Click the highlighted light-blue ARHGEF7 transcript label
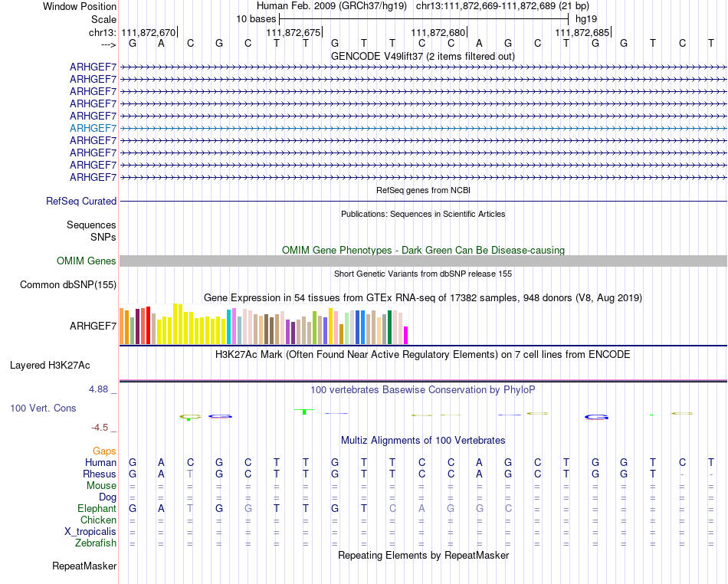Viewport: 728px width, 584px height. coord(93,128)
